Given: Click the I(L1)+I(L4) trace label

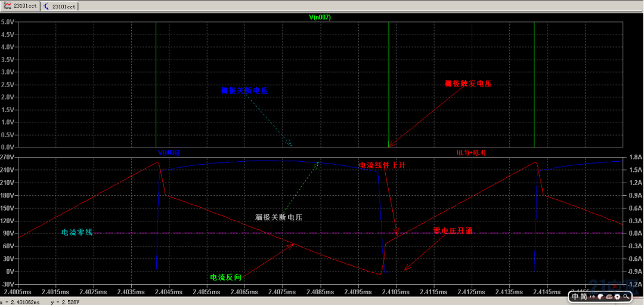Looking at the screenshot, I should tap(470, 153).
